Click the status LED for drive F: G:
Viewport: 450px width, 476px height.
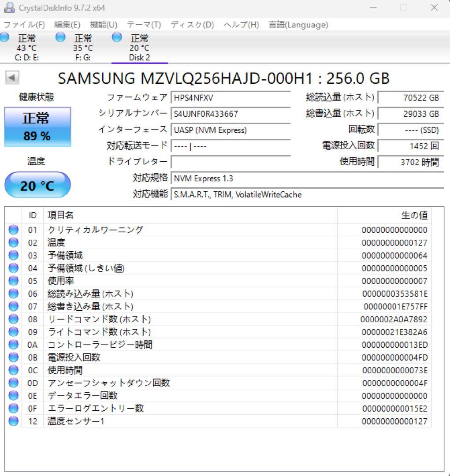pyautogui.click(x=60, y=38)
